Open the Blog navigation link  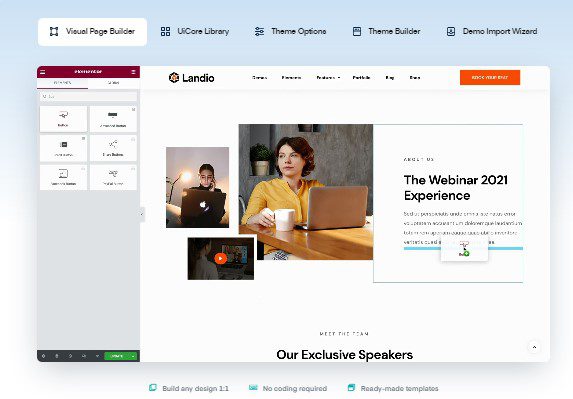pyautogui.click(x=390, y=77)
